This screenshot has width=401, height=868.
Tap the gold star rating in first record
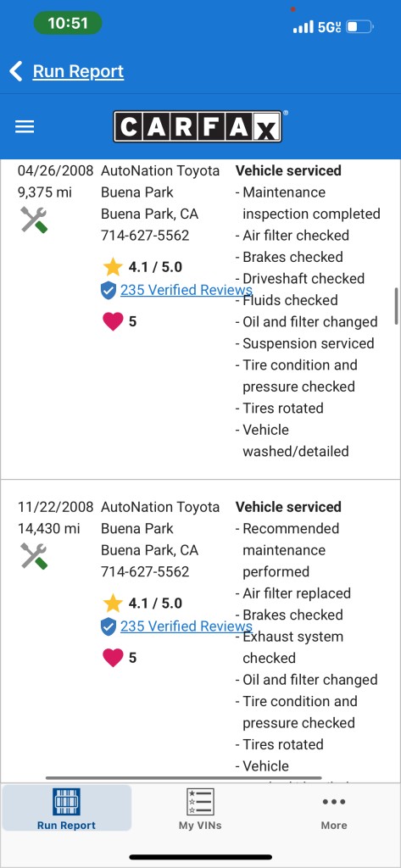[113, 267]
